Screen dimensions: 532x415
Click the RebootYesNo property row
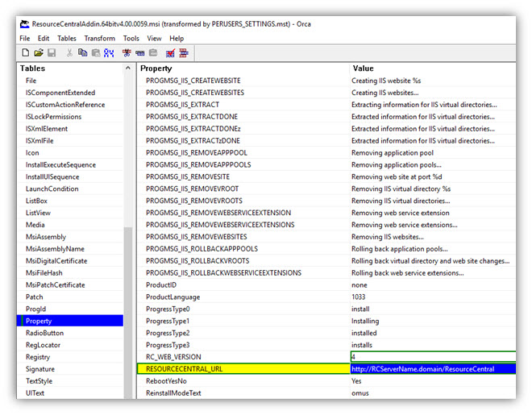326,381
